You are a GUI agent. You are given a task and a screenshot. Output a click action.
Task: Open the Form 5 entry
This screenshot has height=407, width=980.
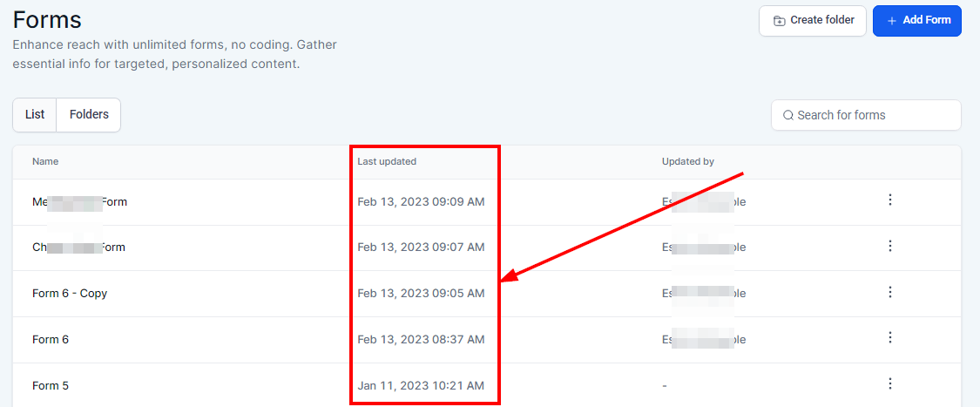pos(51,386)
